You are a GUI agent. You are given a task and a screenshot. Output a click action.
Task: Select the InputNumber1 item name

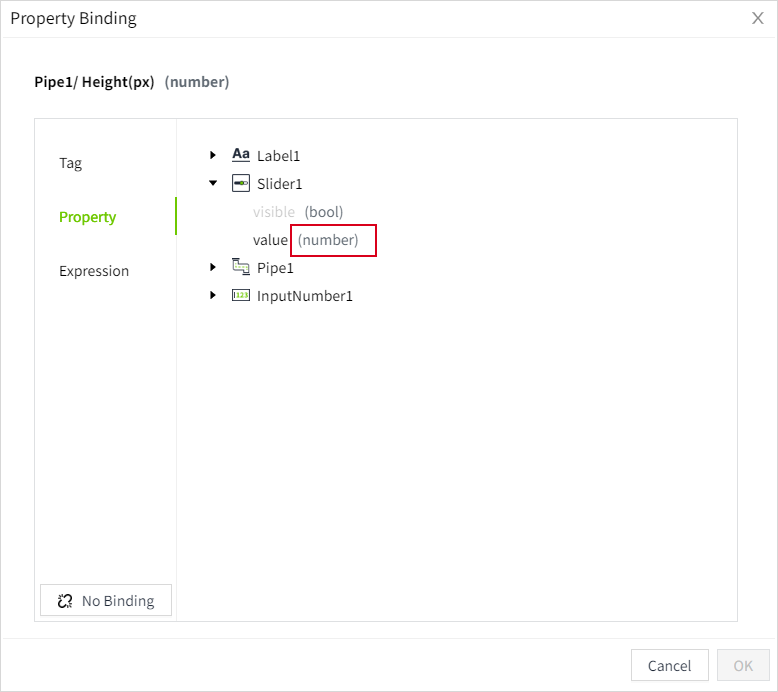(x=304, y=296)
